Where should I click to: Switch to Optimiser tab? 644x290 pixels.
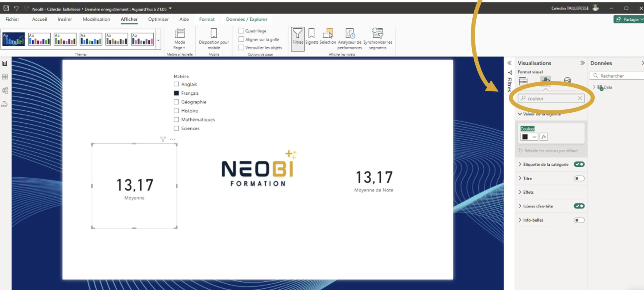(x=158, y=19)
